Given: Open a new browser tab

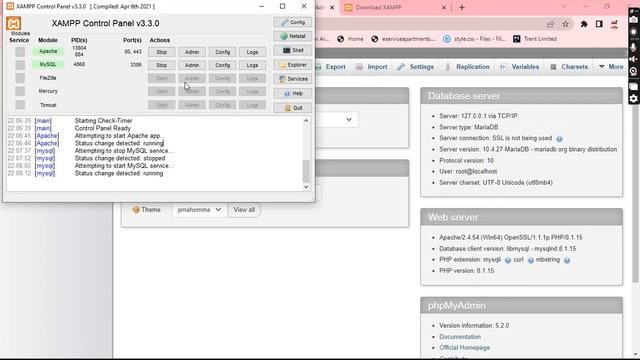Looking at the screenshot, I should pos(462,7).
